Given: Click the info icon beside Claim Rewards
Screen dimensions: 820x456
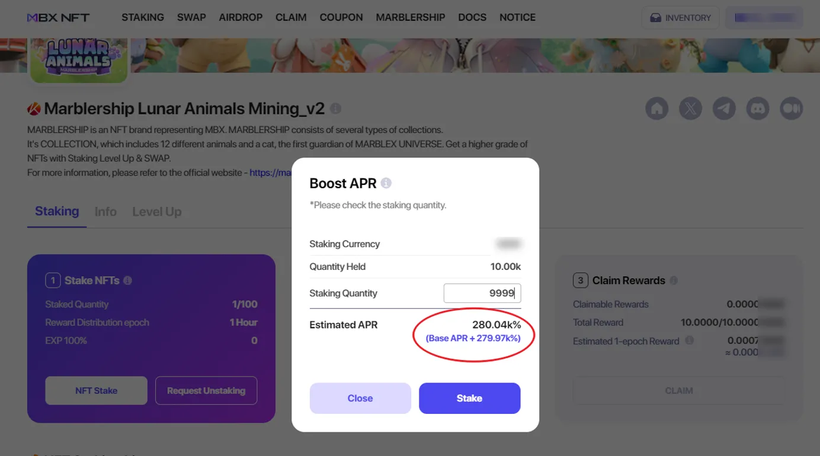Looking at the screenshot, I should 673,281.
